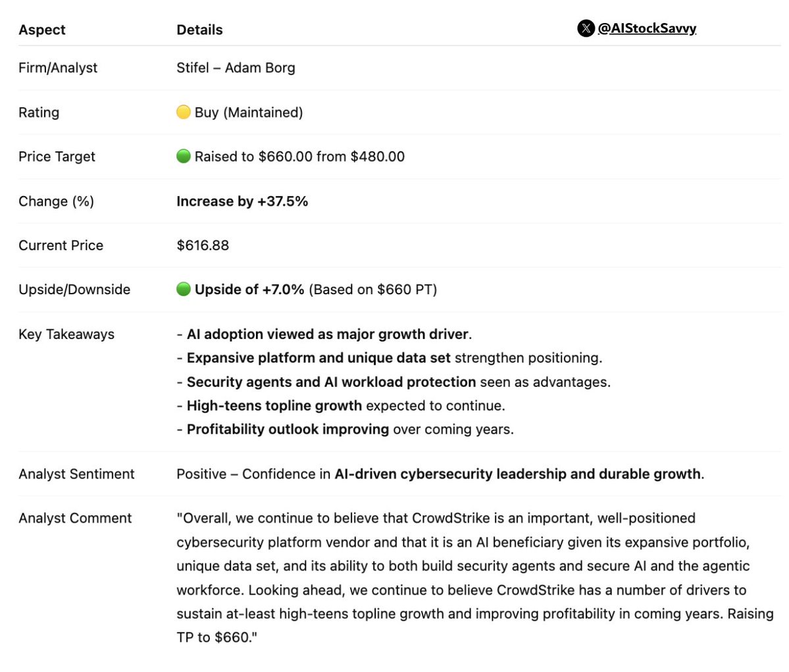
Task: Click the Increase by +37.5% value
Action: (x=242, y=201)
